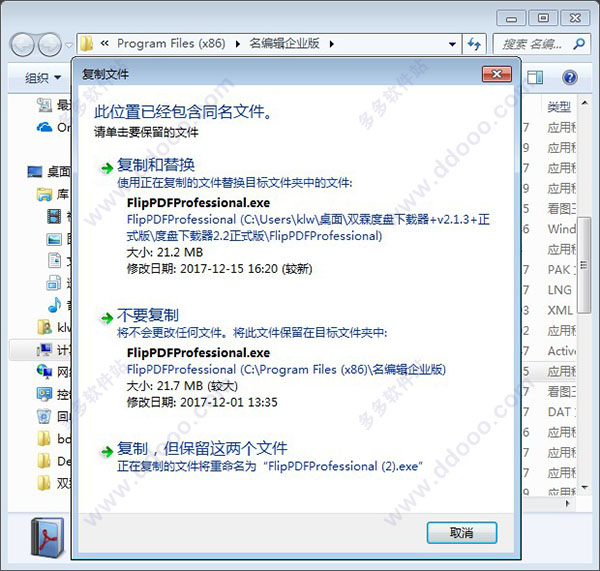Select the videos library icon

[54, 216]
